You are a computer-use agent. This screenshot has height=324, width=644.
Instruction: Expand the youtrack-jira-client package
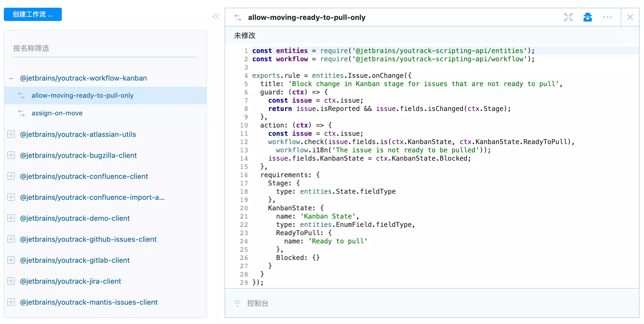[x=11, y=281]
